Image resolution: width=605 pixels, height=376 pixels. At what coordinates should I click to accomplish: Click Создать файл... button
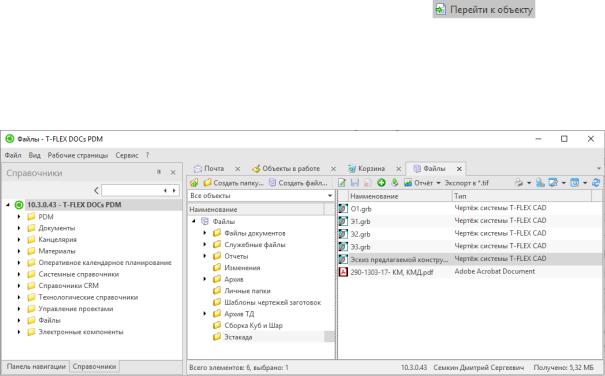(x=298, y=183)
